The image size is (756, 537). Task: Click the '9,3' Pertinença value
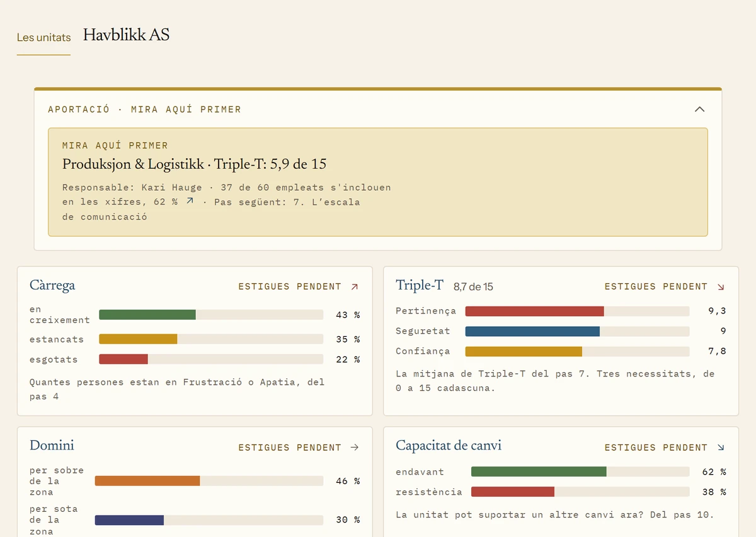(717, 311)
